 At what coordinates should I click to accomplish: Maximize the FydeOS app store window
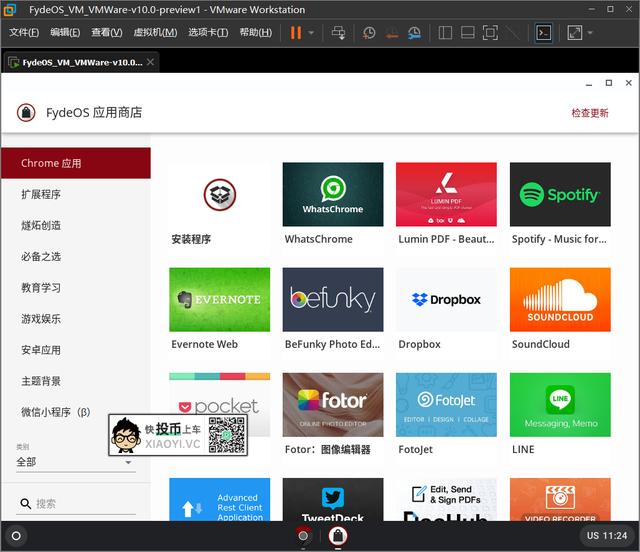[609, 83]
